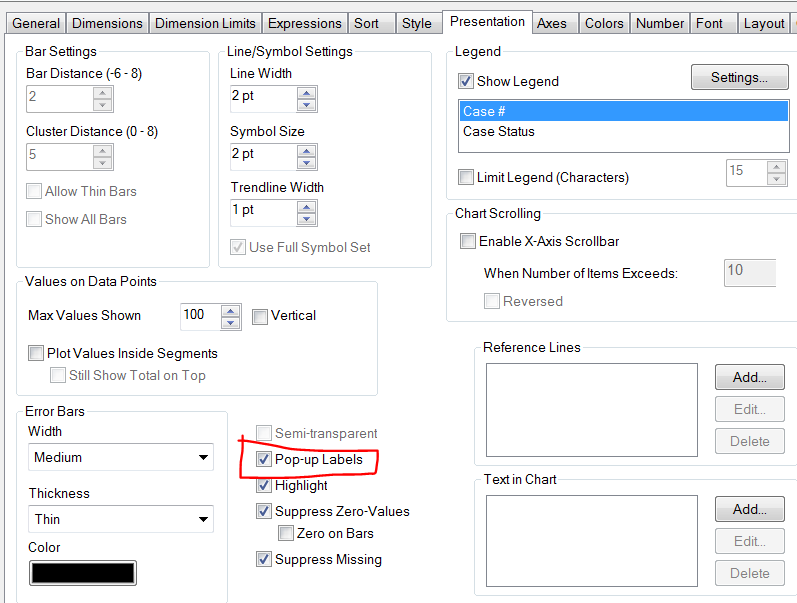The width and height of the screenshot is (797, 603).
Task: Check Limit Legend (Characters) option
Action: (x=466, y=177)
